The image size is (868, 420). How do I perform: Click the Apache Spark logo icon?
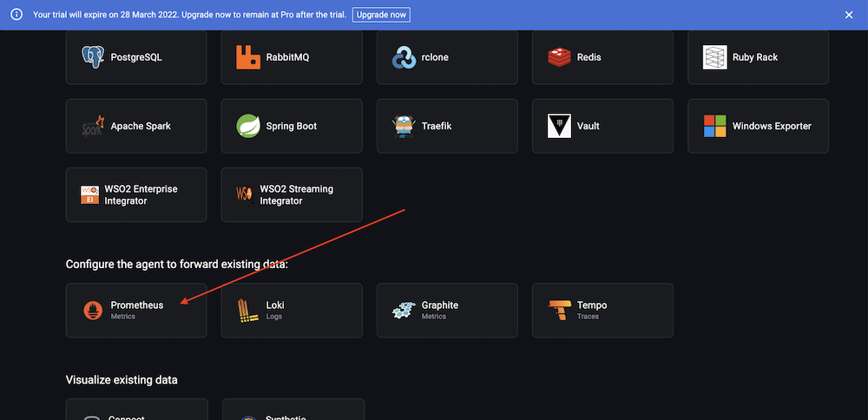pos(93,126)
